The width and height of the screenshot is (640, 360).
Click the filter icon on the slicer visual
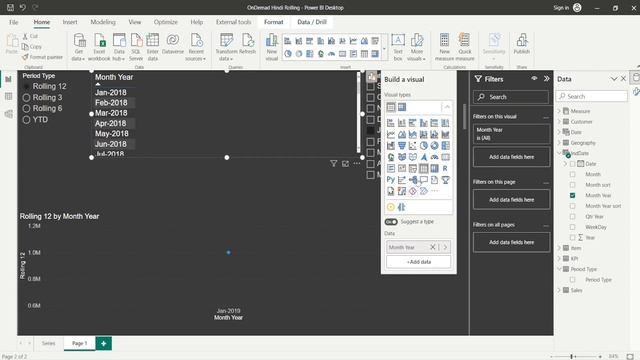(x=333, y=164)
